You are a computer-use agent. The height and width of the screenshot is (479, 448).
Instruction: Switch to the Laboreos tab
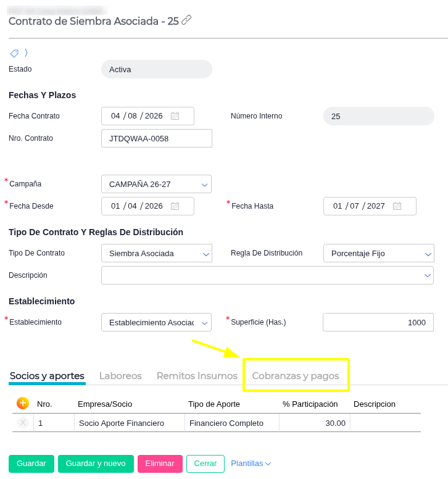click(x=120, y=376)
